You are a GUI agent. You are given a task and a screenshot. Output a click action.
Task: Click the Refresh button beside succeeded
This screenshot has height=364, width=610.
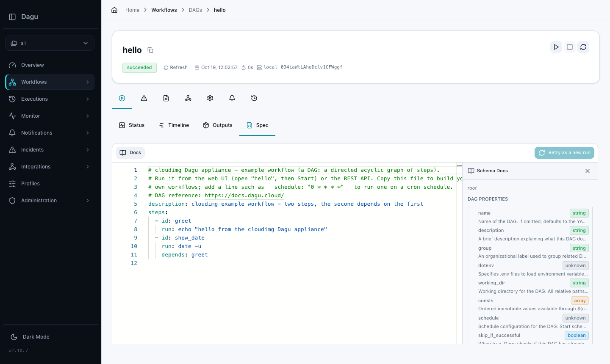(x=175, y=67)
